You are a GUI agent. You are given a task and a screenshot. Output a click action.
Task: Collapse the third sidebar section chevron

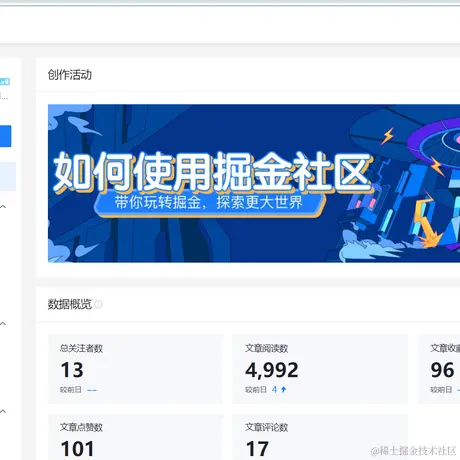click(3, 412)
